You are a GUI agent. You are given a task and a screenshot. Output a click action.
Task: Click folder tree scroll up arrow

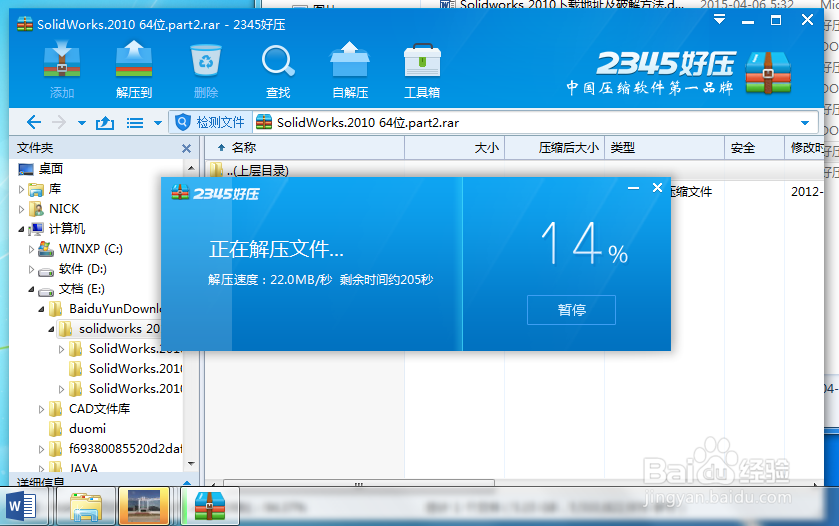192,168
